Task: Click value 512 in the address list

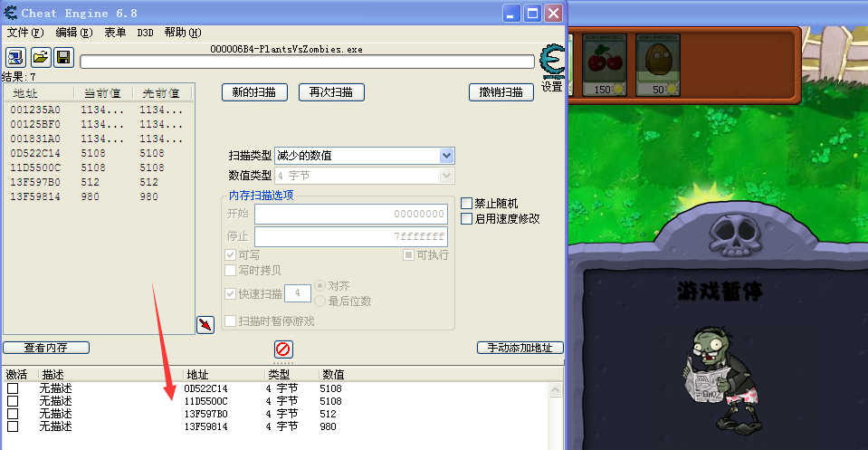Action: [x=328, y=414]
